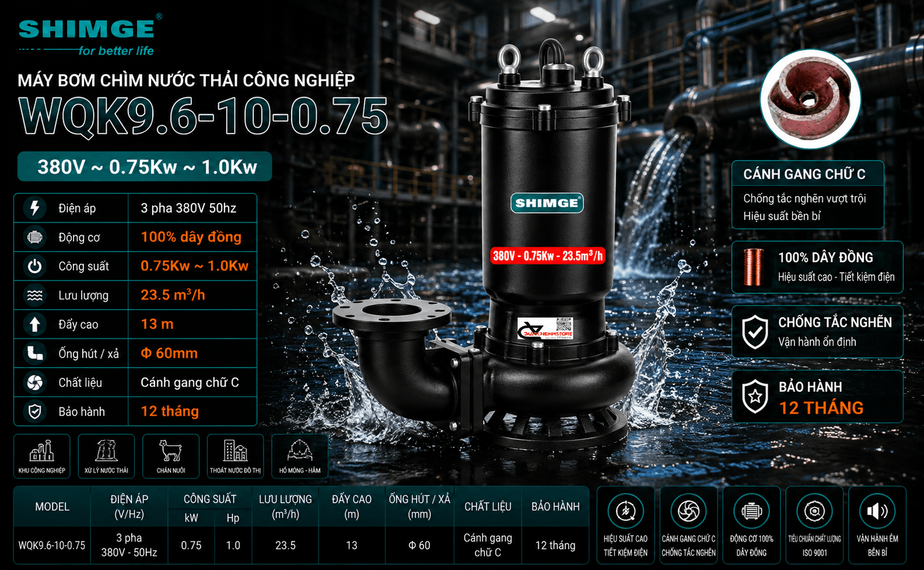Click the text 'Hiệu suất cao - Tiết kiệm điện'
Screen dimensions: 924x570
coord(836,277)
